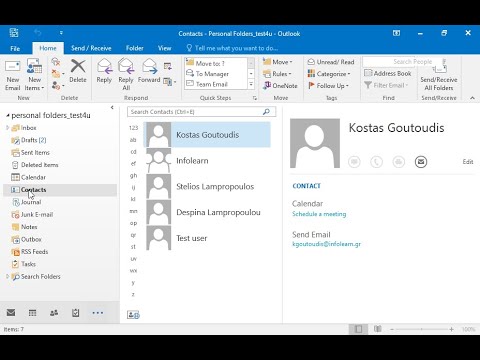Collapse personal folders_test4u tree
This screenshot has width=480, height=360.
click(x=8, y=115)
